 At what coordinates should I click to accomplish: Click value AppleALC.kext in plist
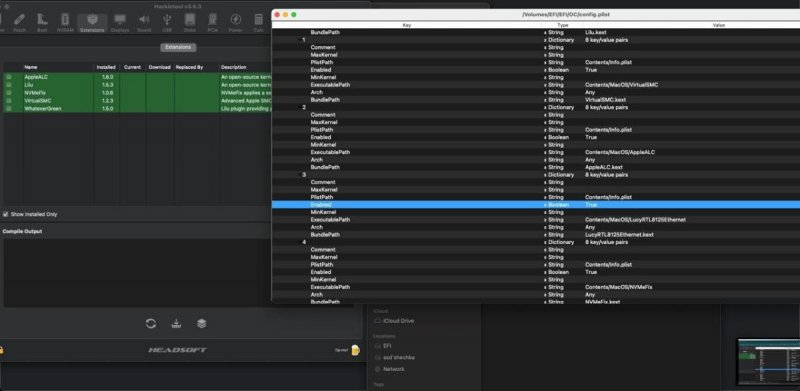(604, 167)
